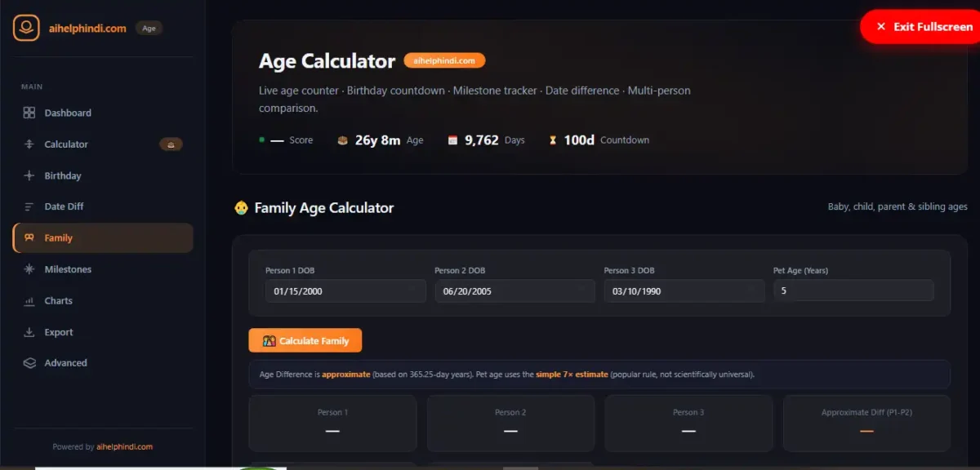
Task: Open the Calculator section
Action: (x=103, y=144)
